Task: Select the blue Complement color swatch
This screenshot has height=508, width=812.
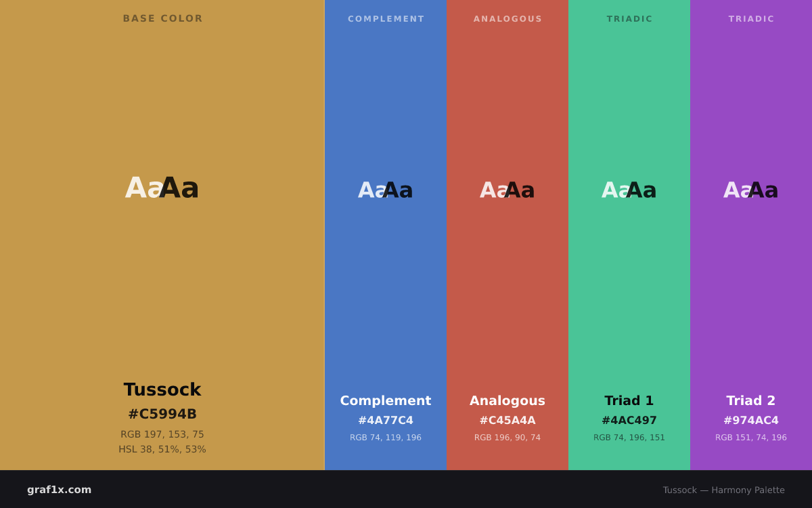Action: [386, 235]
